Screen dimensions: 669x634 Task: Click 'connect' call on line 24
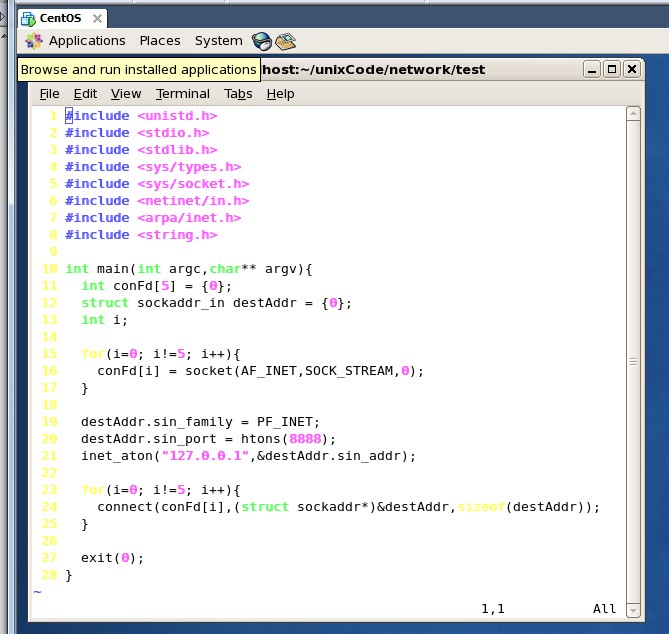coord(125,507)
